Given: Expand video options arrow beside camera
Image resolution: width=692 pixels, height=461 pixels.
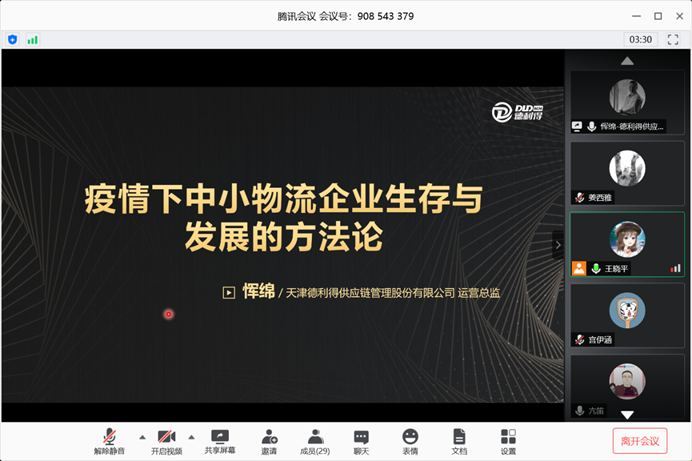Looking at the screenshot, I should point(194,437).
